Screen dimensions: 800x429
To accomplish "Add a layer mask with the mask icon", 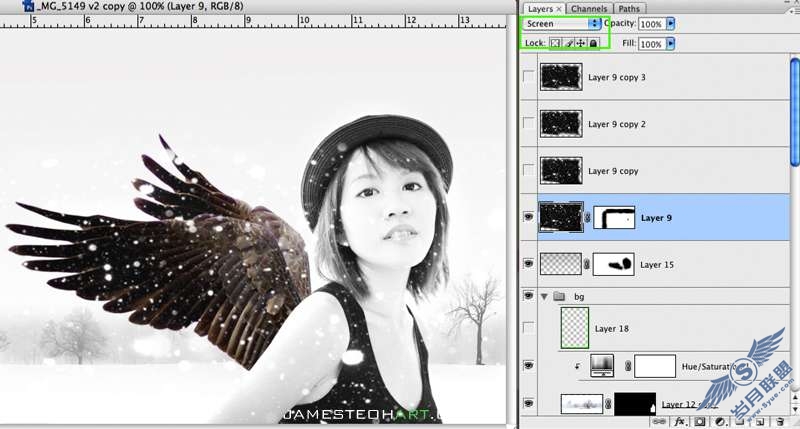I will click(699, 422).
